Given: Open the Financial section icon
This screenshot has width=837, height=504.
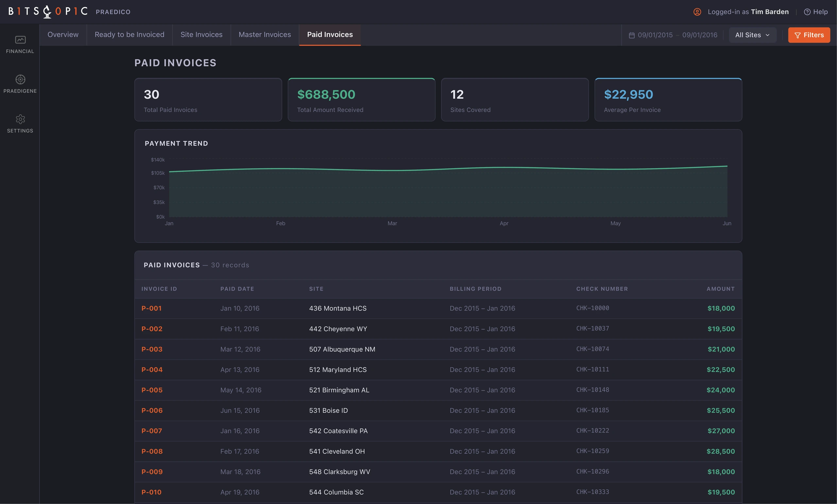Looking at the screenshot, I should (20, 40).
